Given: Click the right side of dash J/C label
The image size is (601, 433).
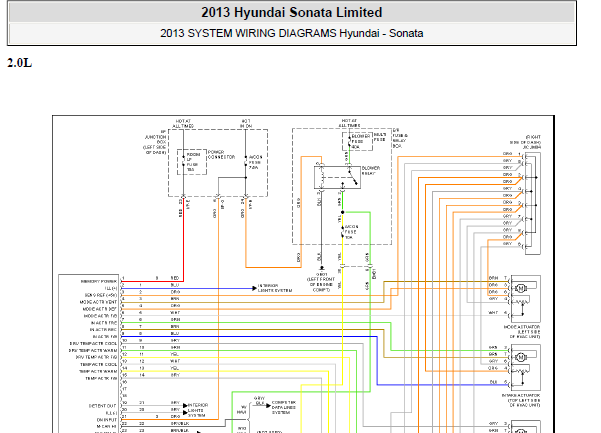Looking at the screenshot, I should 525,142.
